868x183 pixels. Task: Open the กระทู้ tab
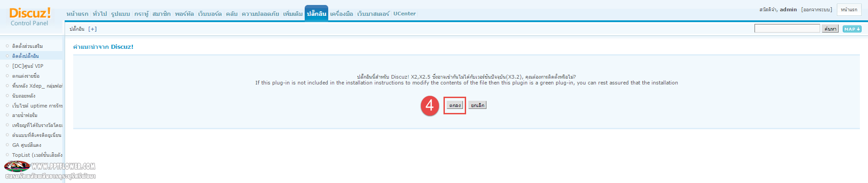[x=142, y=14]
